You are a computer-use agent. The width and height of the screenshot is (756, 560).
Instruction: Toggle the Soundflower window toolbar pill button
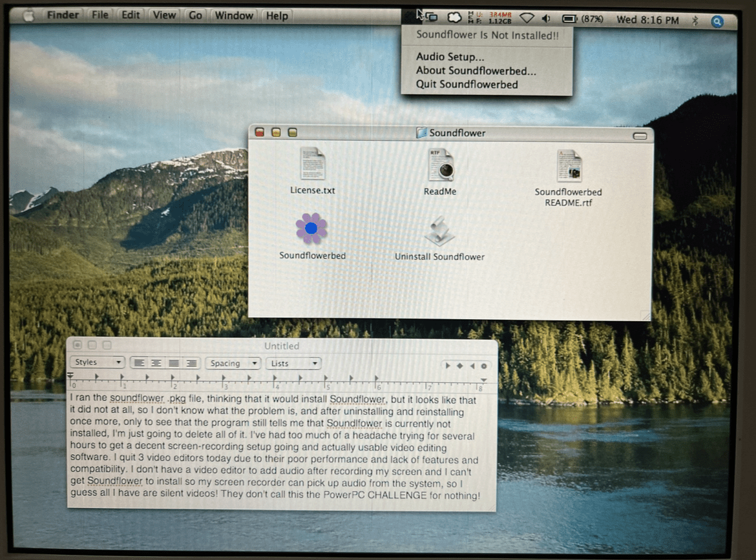[640, 136]
